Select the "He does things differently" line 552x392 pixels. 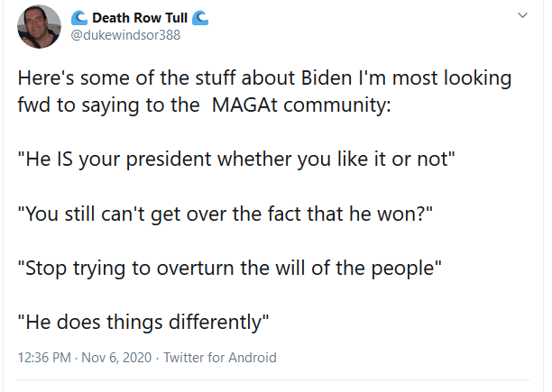(x=143, y=319)
